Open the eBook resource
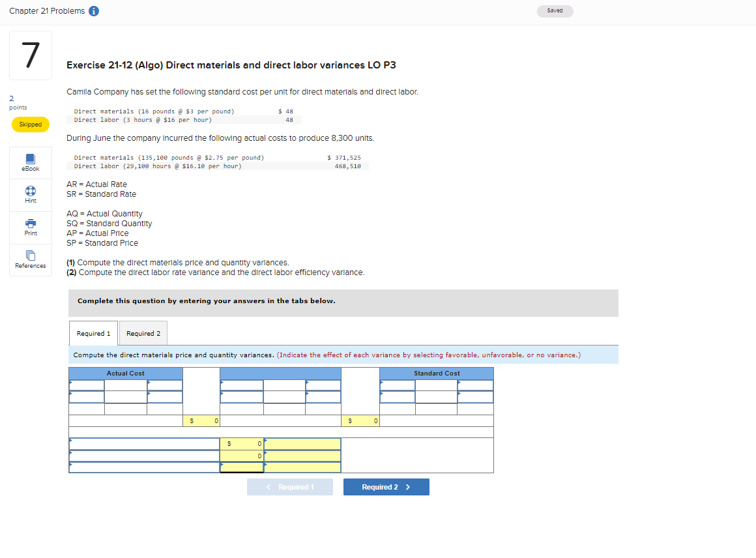756x558 pixels. 30,162
